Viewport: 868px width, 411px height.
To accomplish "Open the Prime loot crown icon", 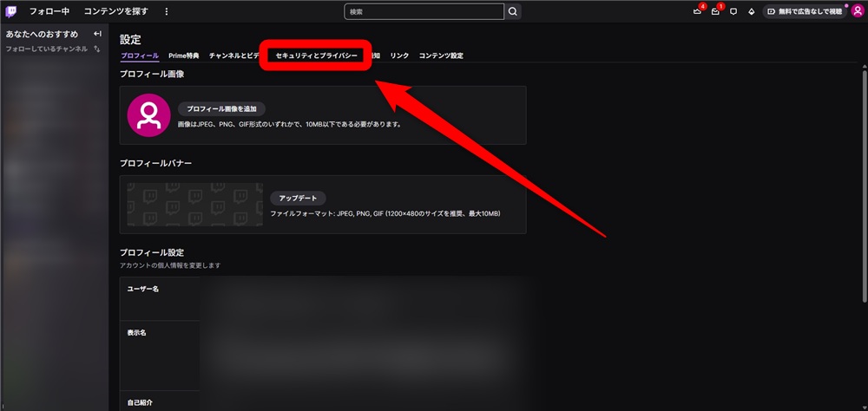I will point(697,11).
